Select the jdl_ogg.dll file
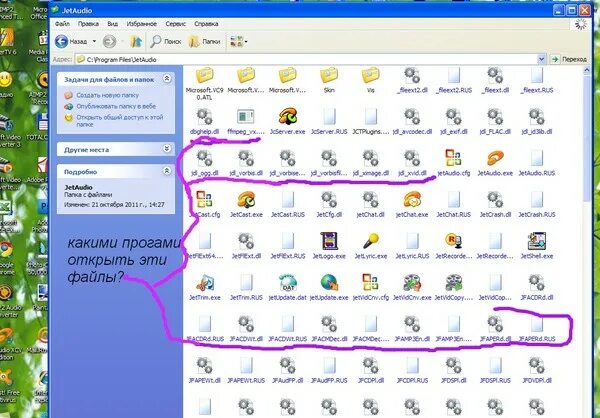This screenshot has width=600, height=418. point(205,158)
